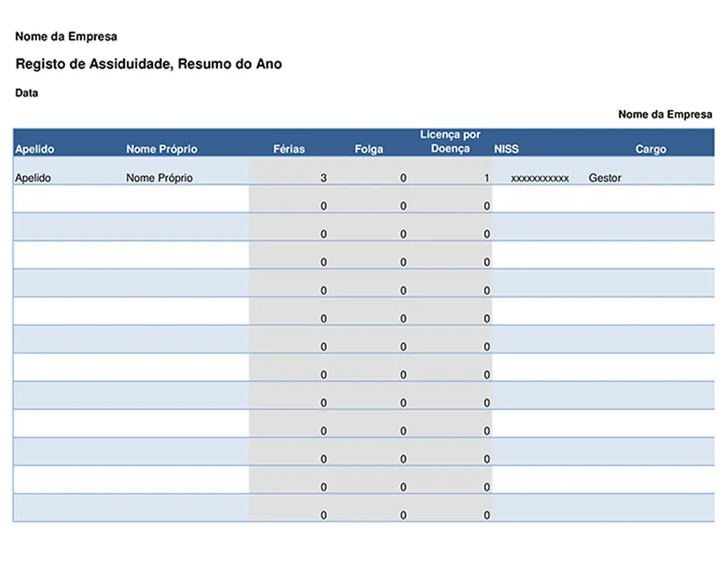This screenshot has width=728, height=561.
Task: Click the Data label
Action: (x=26, y=92)
